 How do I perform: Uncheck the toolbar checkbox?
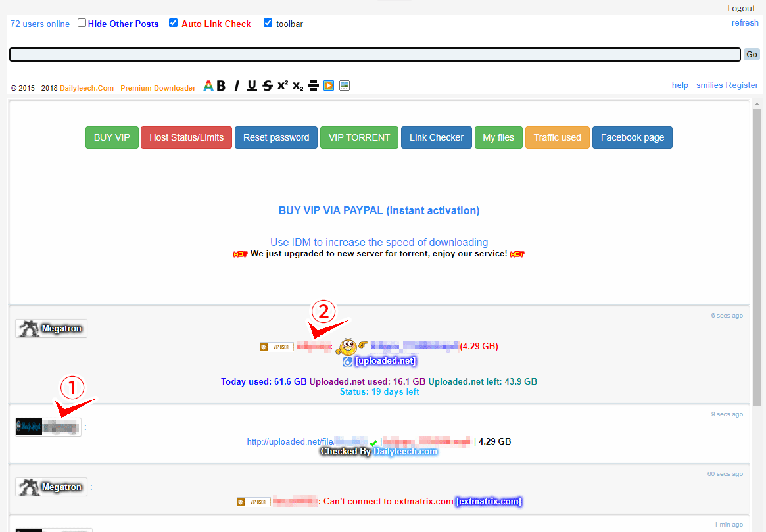tap(268, 23)
